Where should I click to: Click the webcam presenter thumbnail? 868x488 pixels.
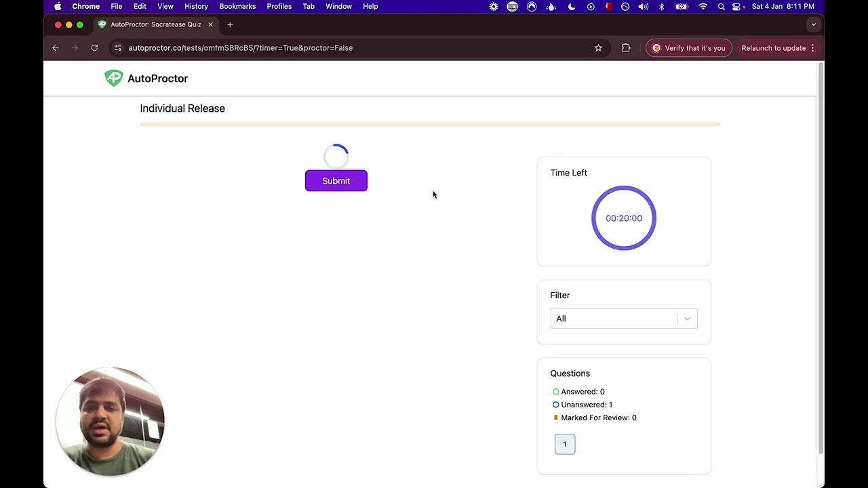[x=110, y=422]
